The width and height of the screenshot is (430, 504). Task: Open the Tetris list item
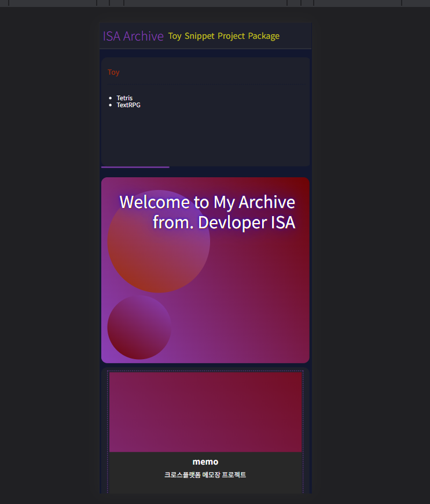coord(124,98)
